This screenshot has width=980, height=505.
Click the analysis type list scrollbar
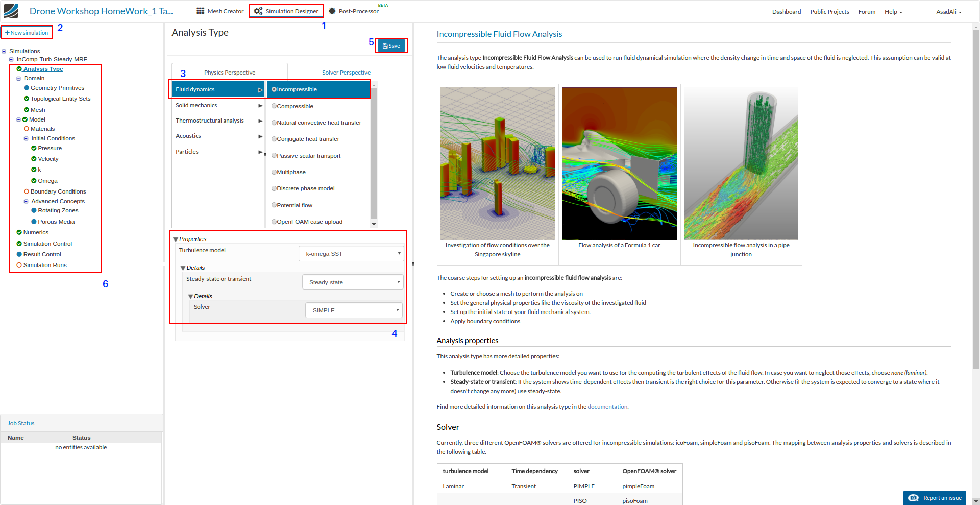374,153
